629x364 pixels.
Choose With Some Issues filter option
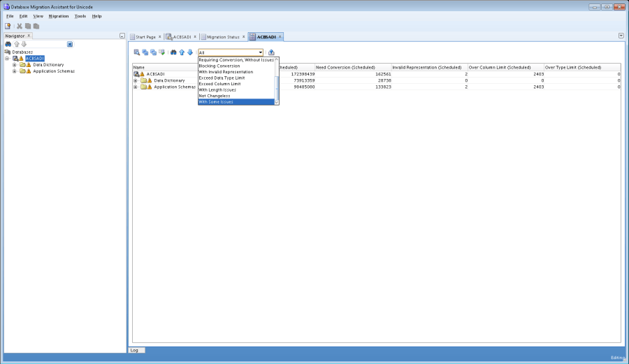pos(236,102)
